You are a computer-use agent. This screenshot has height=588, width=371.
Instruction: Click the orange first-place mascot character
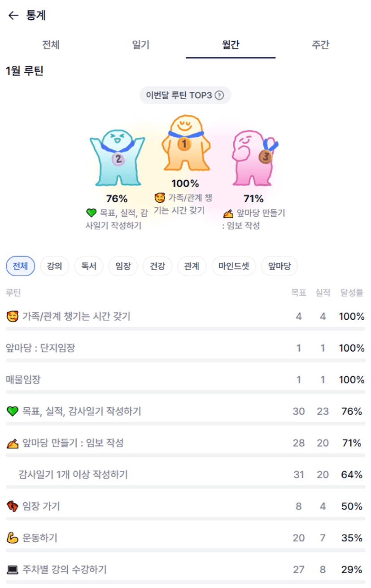click(x=185, y=144)
